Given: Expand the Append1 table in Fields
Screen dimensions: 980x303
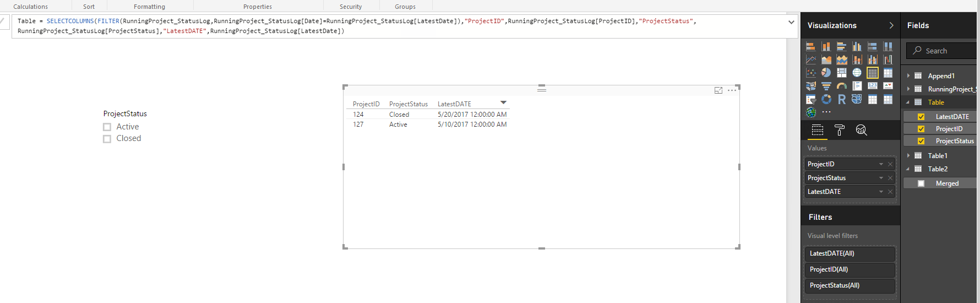Looking at the screenshot, I should tap(908, 76).
